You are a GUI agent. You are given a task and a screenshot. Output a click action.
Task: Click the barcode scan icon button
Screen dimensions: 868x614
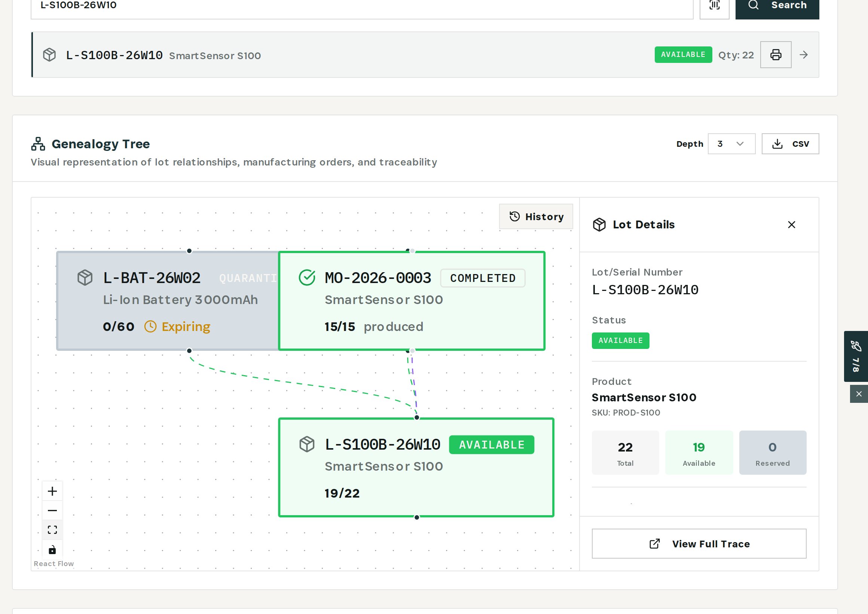click(x=714, y=6)
